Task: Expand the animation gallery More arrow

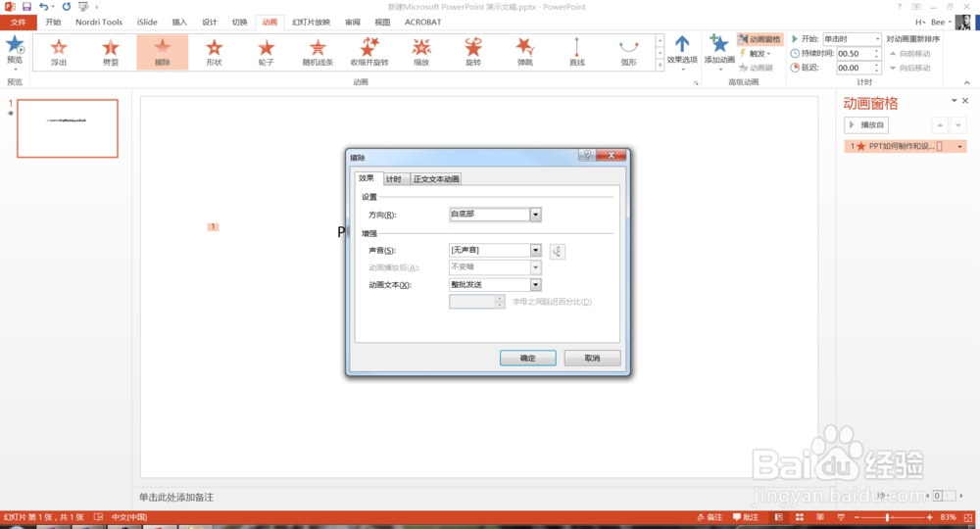Action: pyautogui.click(x=660, y=65)
